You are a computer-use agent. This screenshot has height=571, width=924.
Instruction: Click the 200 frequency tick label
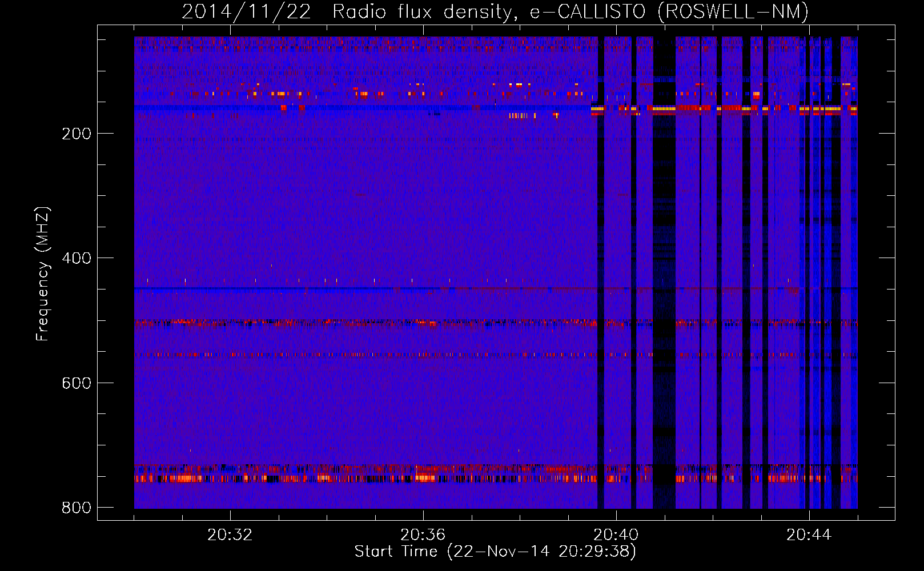tap(77, 134)
